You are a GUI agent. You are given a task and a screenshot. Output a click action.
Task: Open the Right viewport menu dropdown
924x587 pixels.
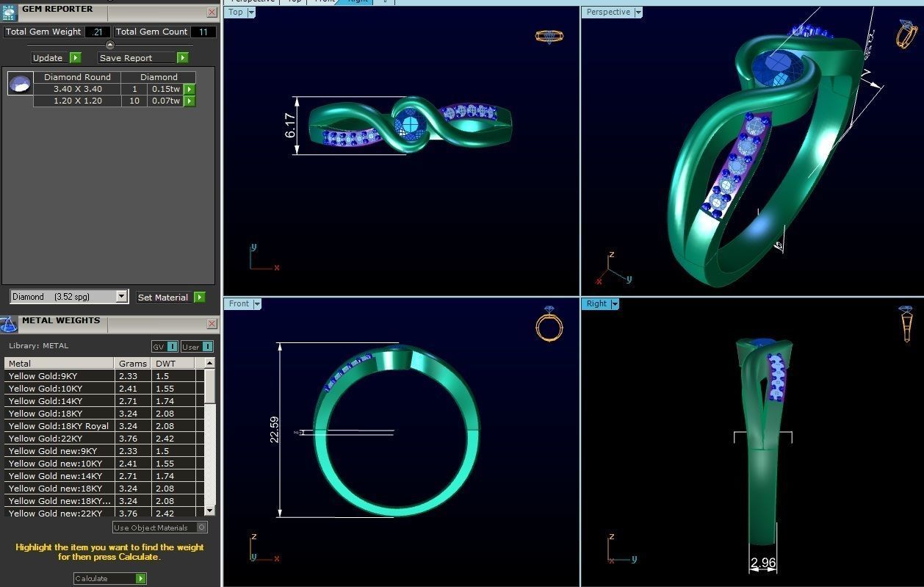coord(615,303)
